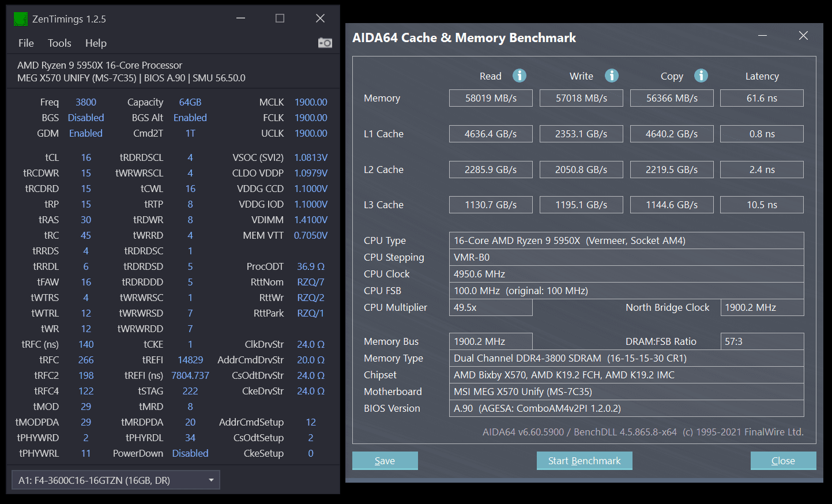Select the L2 Cache Latency 2.4 ns field
832x504 pixels.
pyautogui.click(x=762, y=170)
